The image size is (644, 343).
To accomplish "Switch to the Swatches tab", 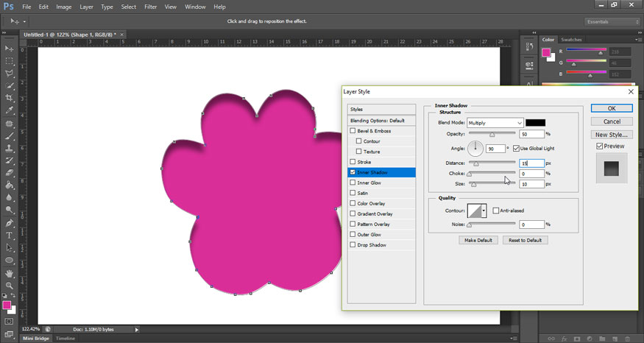I will pos(571,40).
